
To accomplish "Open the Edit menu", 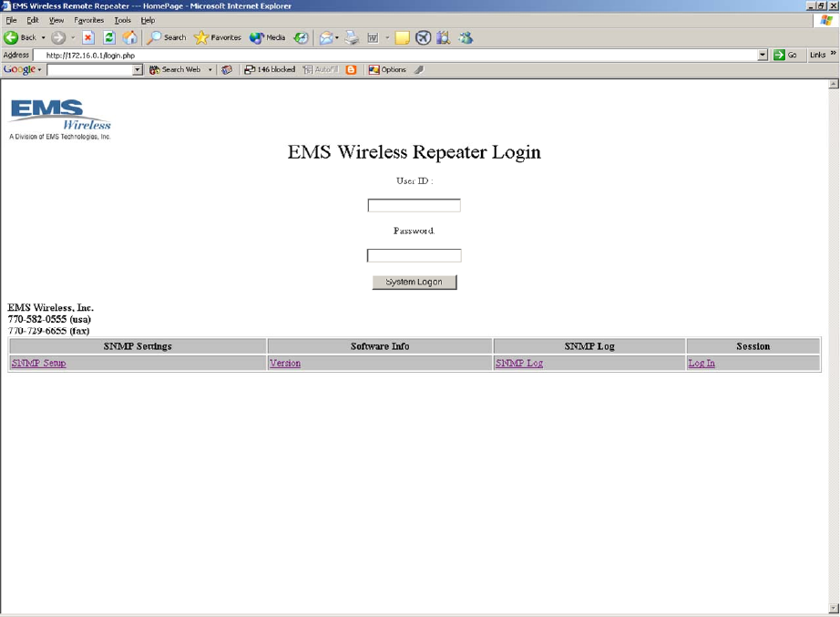I will [33, 20].
